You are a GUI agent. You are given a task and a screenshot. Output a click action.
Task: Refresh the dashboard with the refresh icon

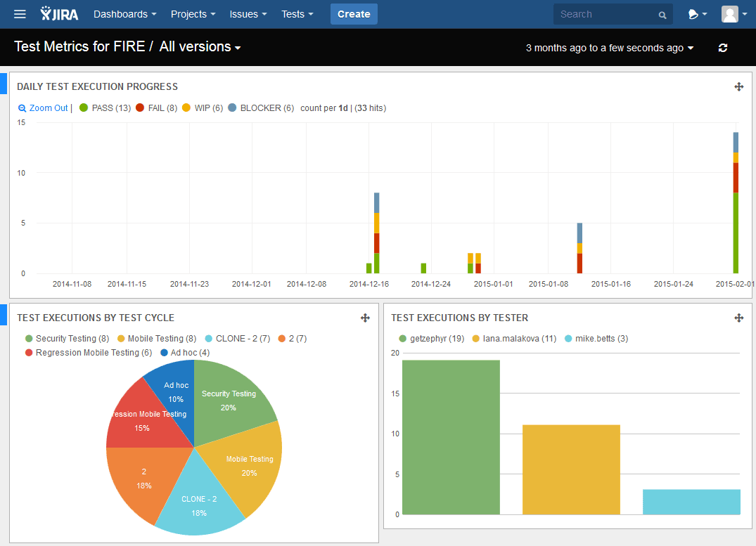click(x=723, y=48)
